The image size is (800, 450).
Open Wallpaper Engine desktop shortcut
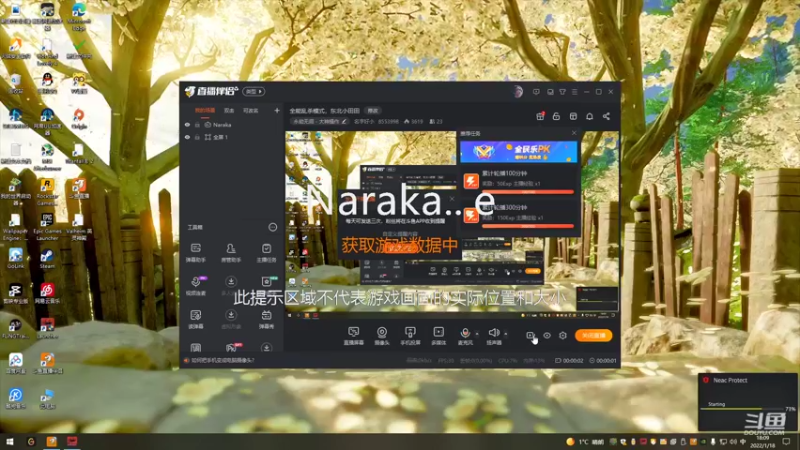(x=15, y=227)
